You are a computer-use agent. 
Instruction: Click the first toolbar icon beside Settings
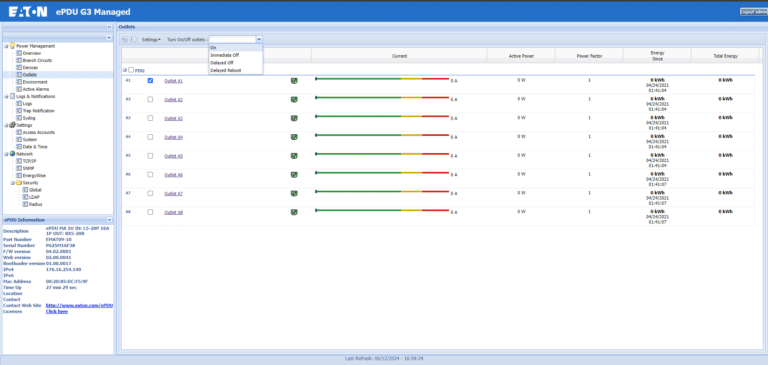(124, 39)
